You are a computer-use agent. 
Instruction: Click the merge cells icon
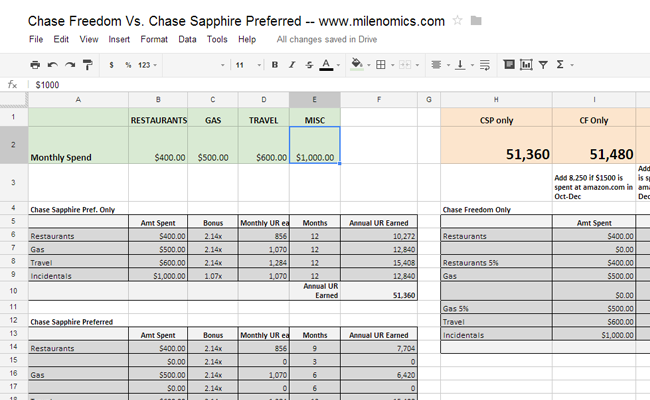point(405,65)
